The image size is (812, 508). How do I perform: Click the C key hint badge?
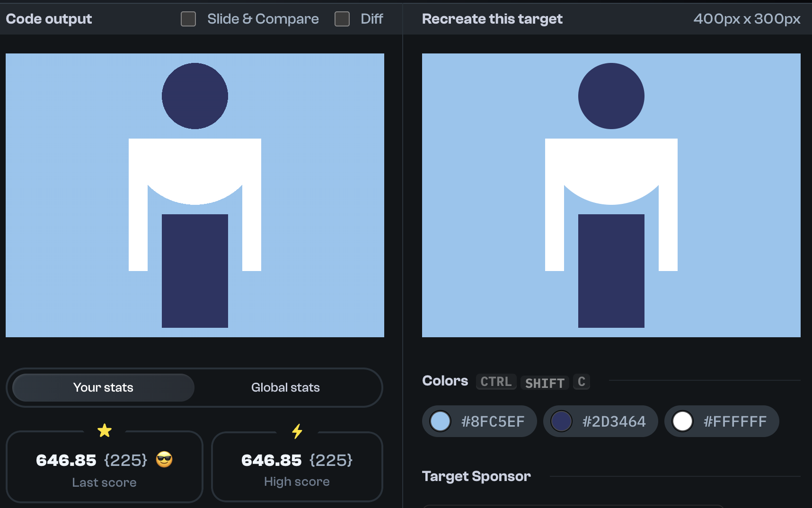[582, 382]
